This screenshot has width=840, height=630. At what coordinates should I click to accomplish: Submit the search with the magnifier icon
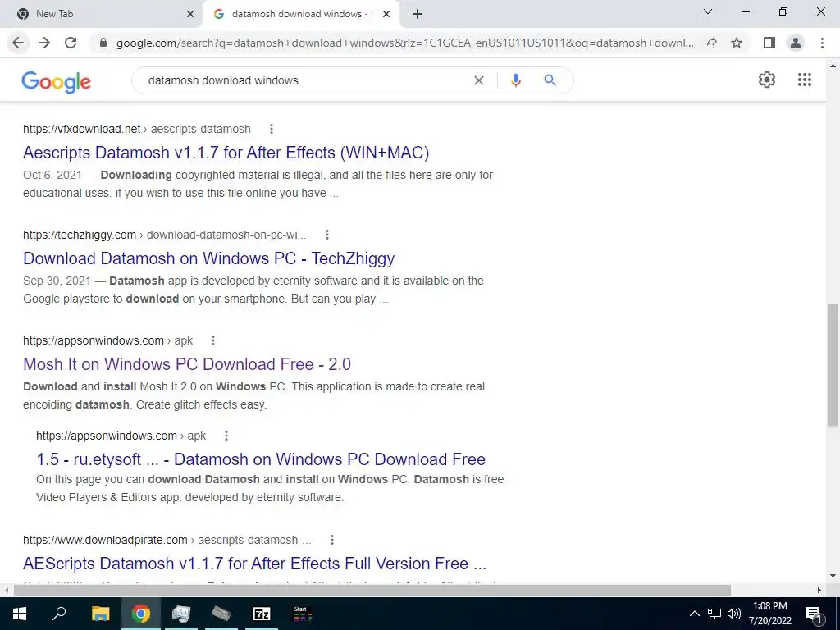point(550,80)
